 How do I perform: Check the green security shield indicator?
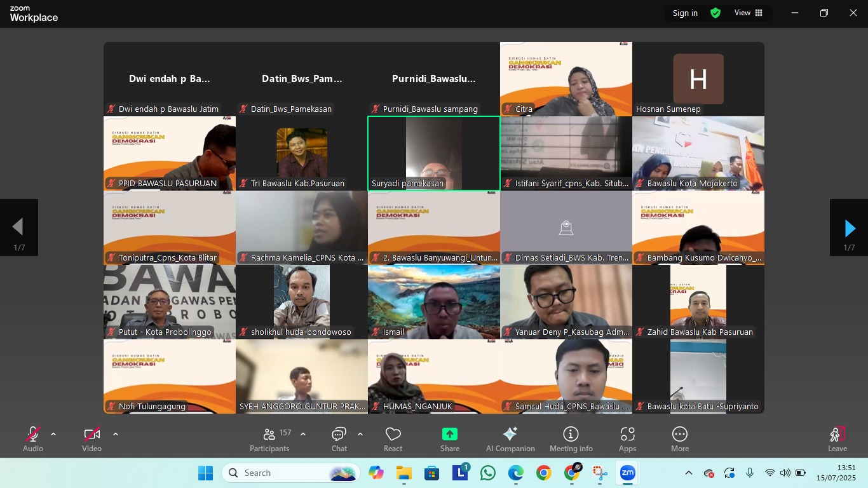[x=714, y=13]
